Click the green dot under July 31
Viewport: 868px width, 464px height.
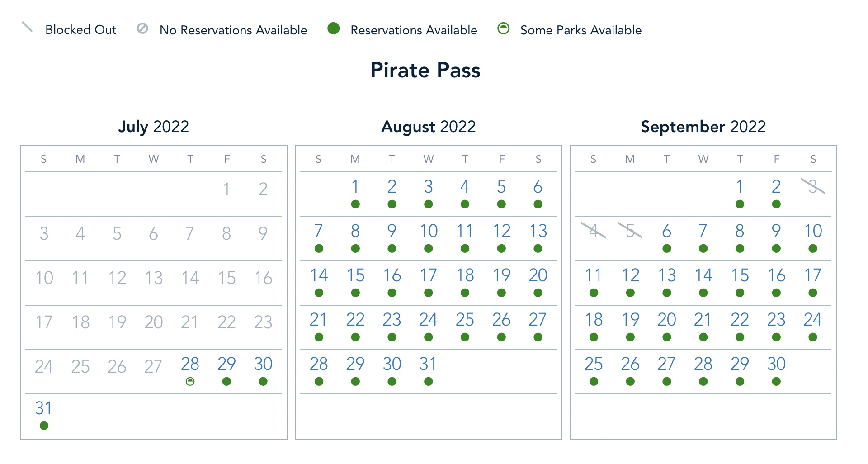[x=44, y=426]
